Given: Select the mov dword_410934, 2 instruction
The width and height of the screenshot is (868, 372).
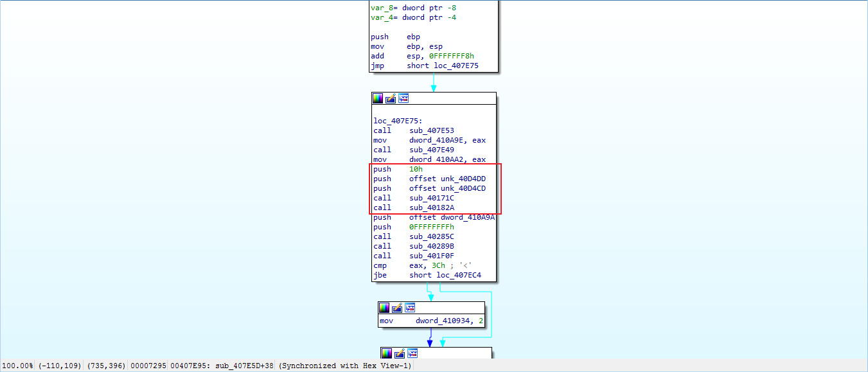Looking at the screenshot, I should (x=431, y=320).
